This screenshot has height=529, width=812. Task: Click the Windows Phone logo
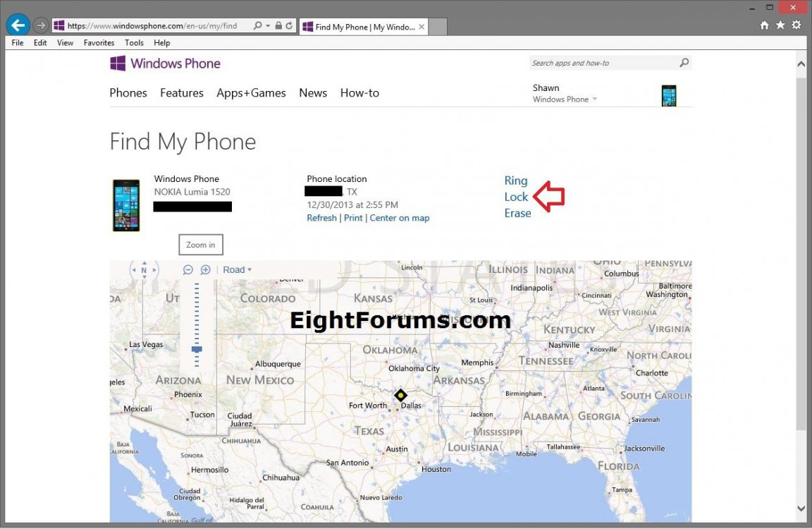[x=166, y=63]
